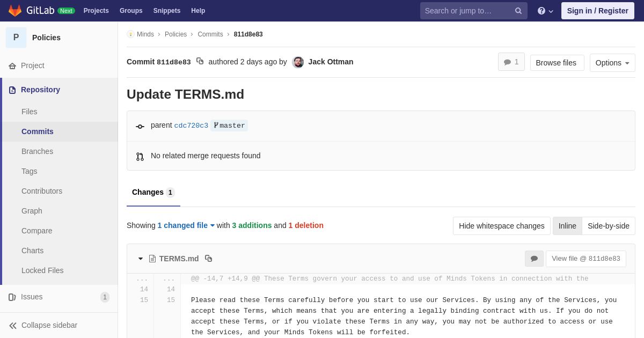Screen dimensions: 644x338
Task: Click Commits breadcrumb link
Action: [210, 34]
